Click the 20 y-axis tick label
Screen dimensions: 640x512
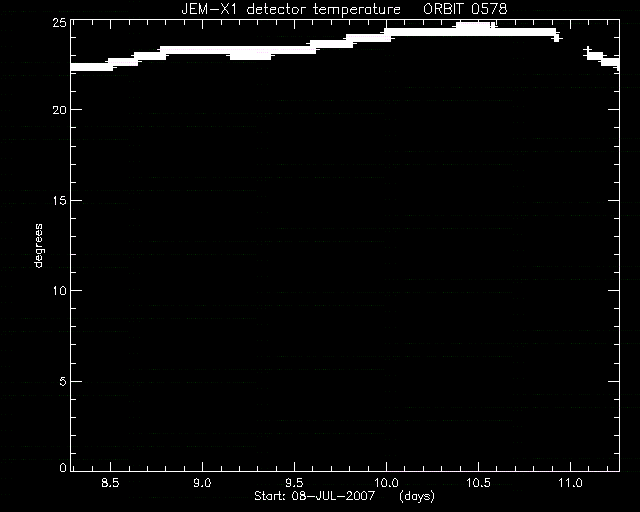coord(60,110)
